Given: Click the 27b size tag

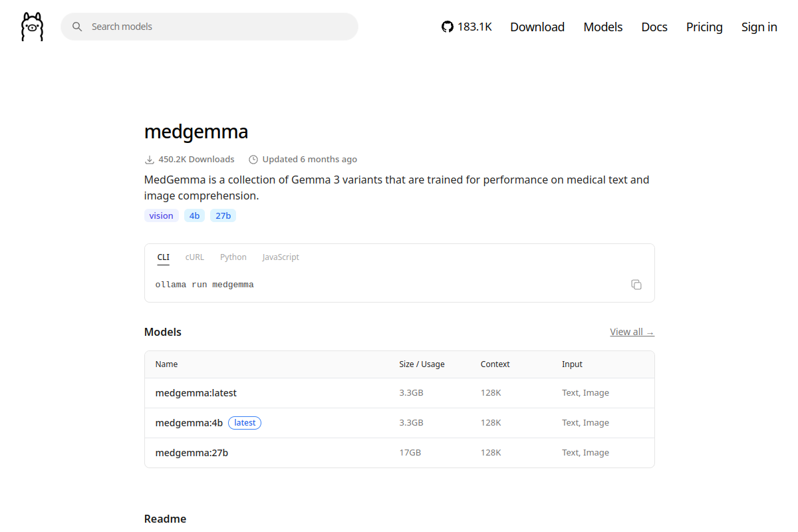Looking at the screenshot, I should [223, 215].
